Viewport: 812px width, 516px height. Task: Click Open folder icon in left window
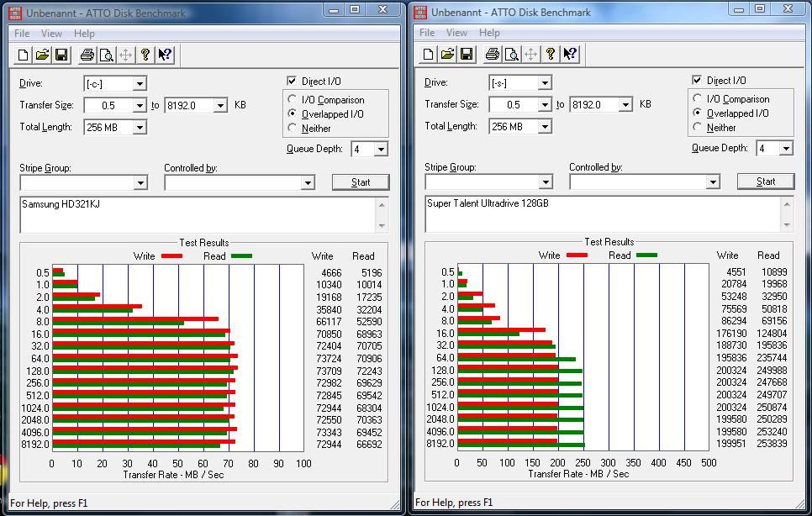[42, 55]
